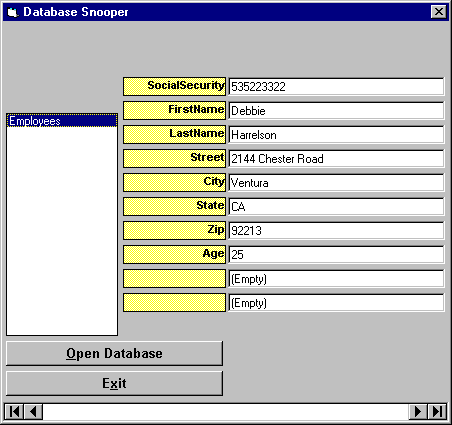
Task: Jump to the last record arrow
Action: click(437, 412)
